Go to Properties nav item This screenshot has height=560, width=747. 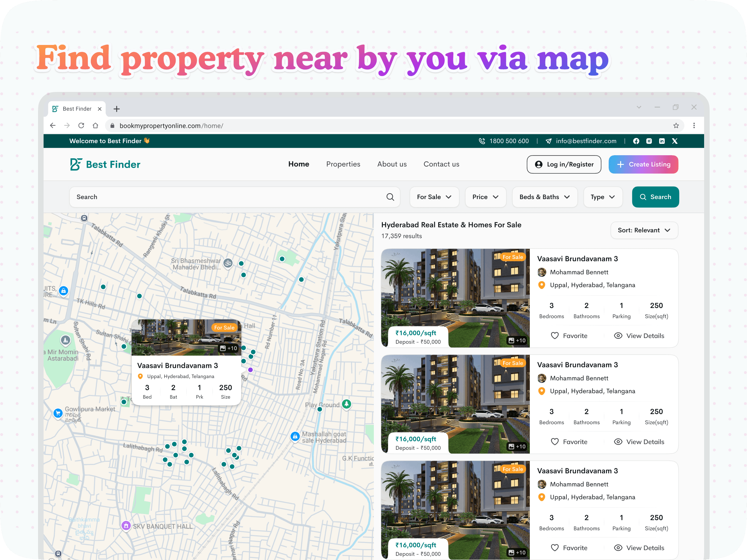point(343,164)
